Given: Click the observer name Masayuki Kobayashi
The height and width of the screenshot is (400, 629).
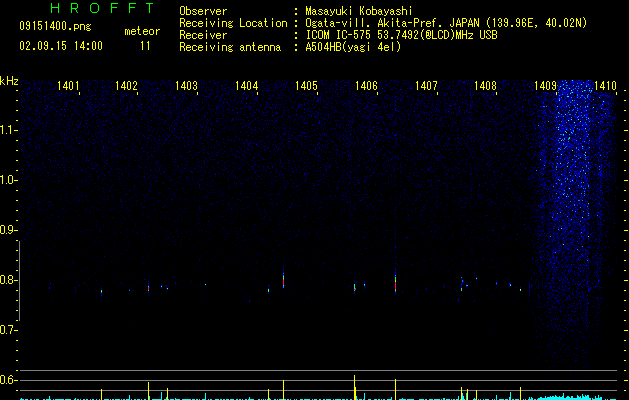Looking at the screenshot, I should (x=359, y=11).
